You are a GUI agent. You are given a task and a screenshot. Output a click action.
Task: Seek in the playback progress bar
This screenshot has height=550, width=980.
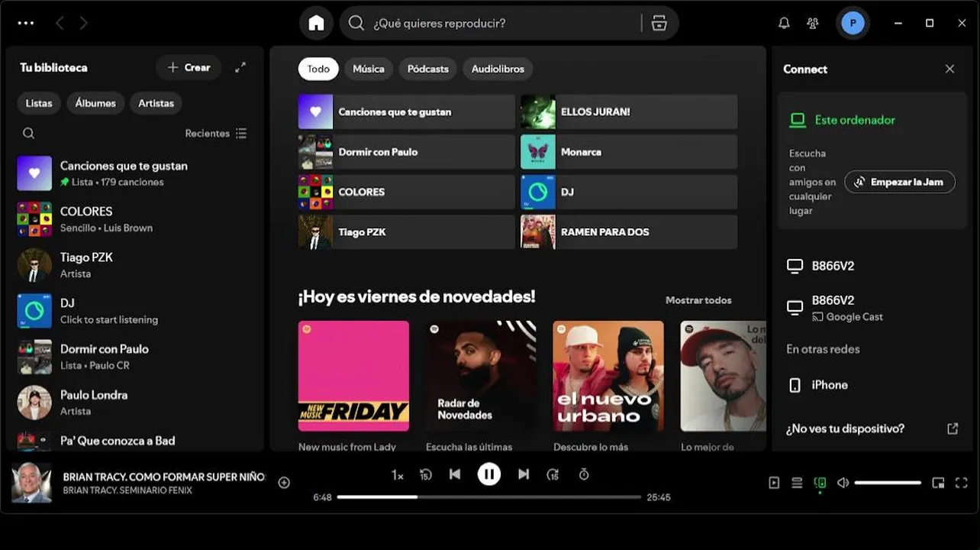click(x=489, y=497)
